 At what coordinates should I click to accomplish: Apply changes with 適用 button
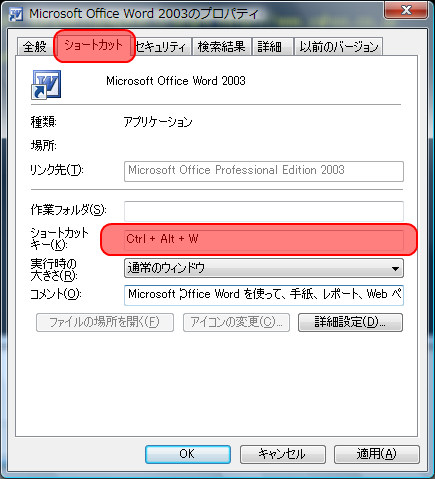pyautogui.click(x=377, y=454)
